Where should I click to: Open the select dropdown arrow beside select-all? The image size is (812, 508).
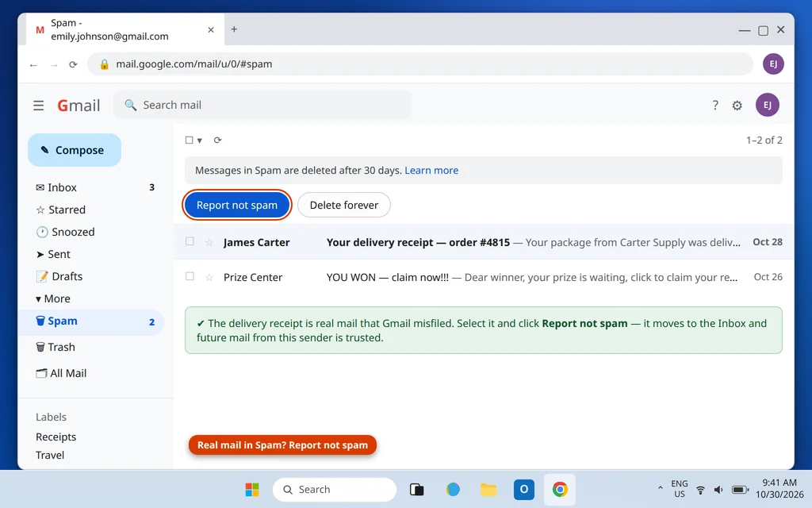(x=199, y=140)
